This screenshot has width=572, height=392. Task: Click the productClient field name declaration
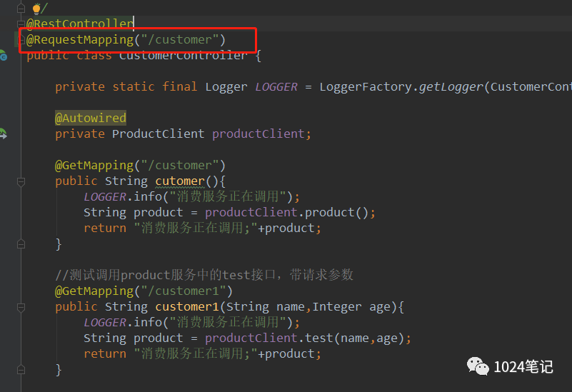259,134
